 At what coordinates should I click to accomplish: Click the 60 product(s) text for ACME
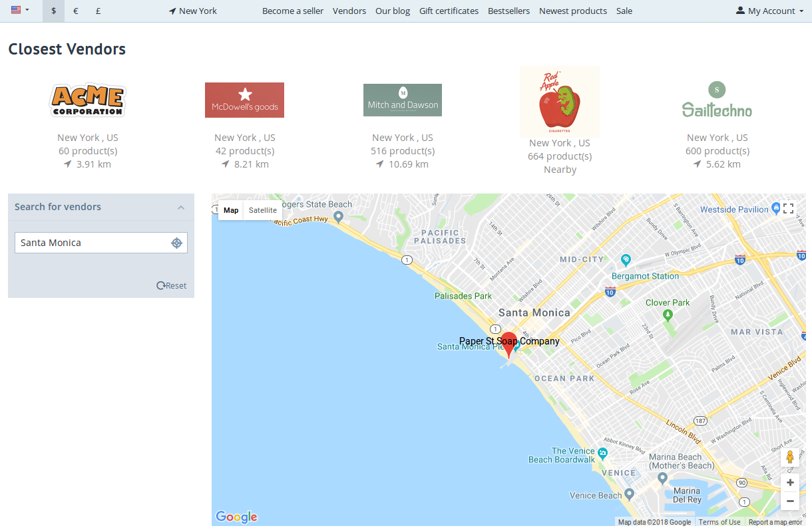tap(88, 151)
